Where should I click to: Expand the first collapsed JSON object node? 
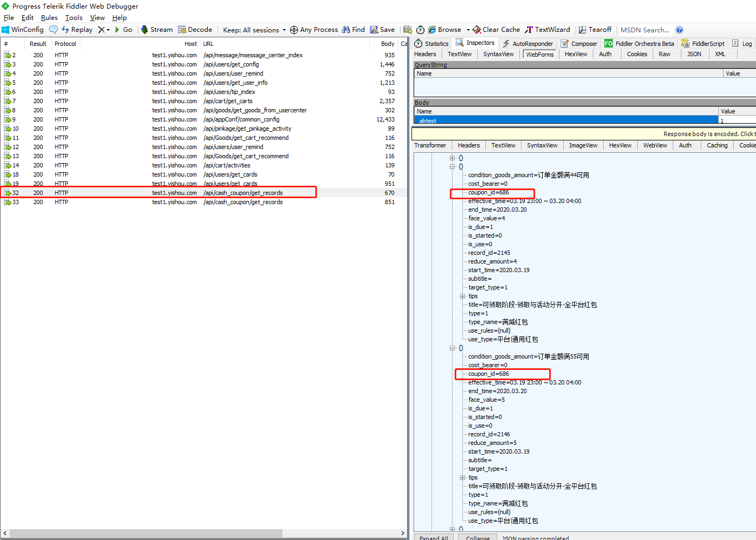[x=453, y=158]
